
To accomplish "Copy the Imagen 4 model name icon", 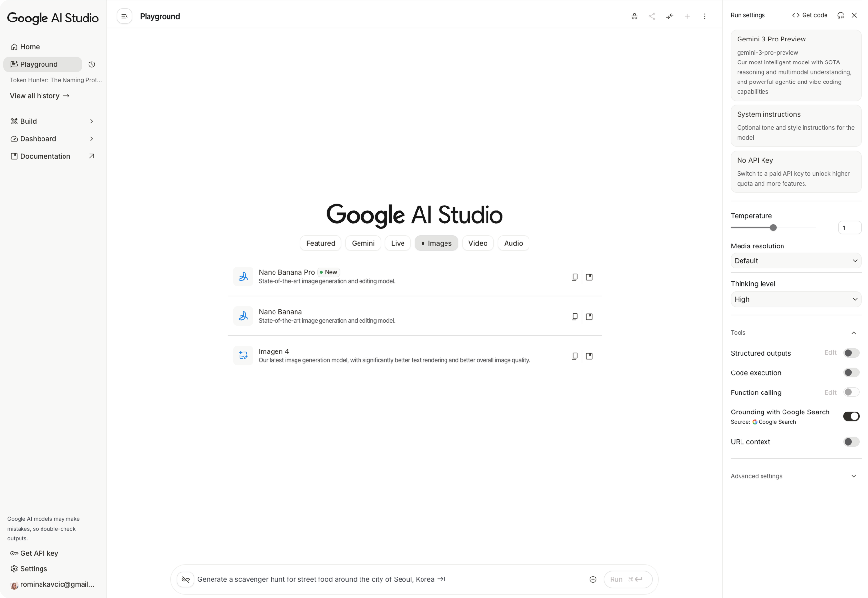I will [x=574, y=356].
